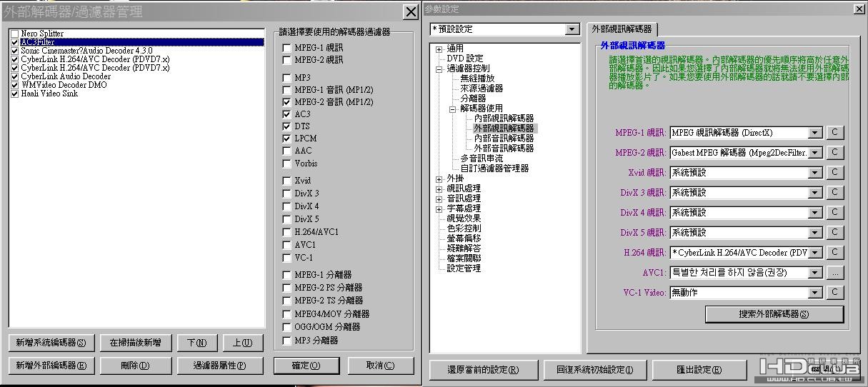Collapse the 解碼器使用 tree node
868x387 pixels.
[x=453, y=109]
